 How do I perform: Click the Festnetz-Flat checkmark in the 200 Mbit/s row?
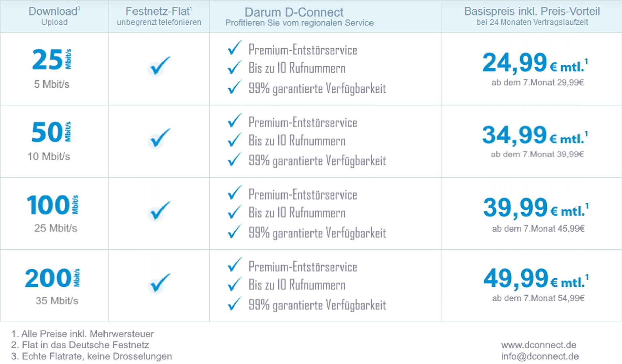coord(158,283)
